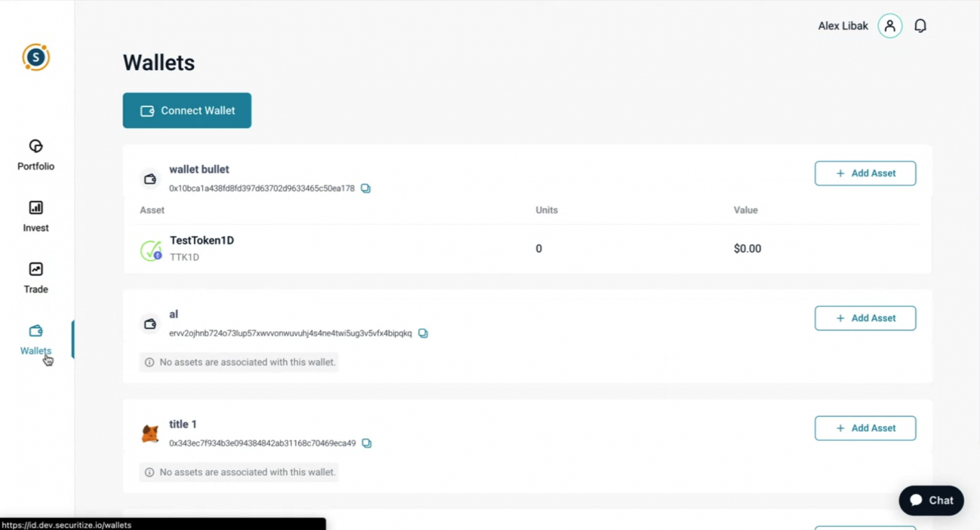The height and width of the screenshot is (530, 980).
Task: Open the profile avatar next to Alex Libak
Action: [x=890, y=26]
